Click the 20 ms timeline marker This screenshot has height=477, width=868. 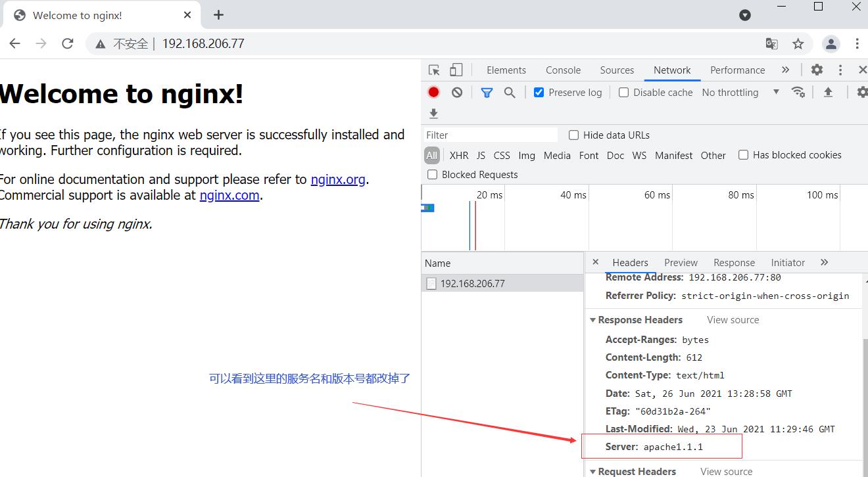click(x=489, y=195)
